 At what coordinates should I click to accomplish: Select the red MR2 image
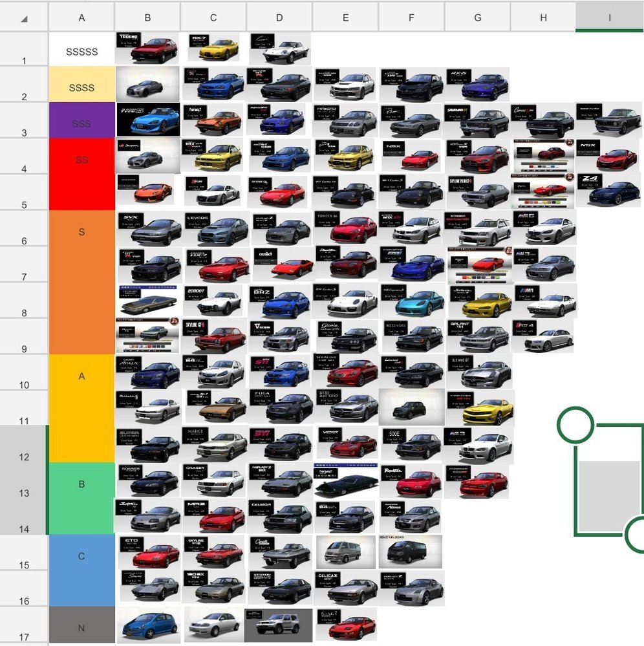[215, 516]
